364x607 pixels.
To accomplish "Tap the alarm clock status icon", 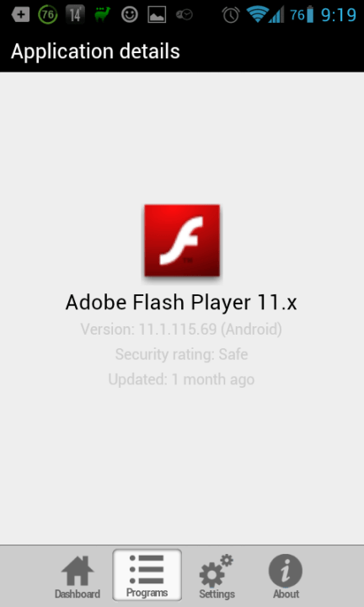I will tap(231, 15).
